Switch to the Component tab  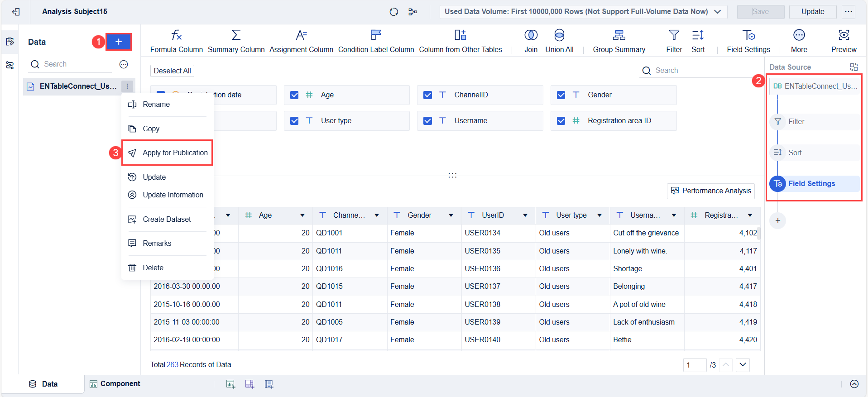tap(115, 384)
